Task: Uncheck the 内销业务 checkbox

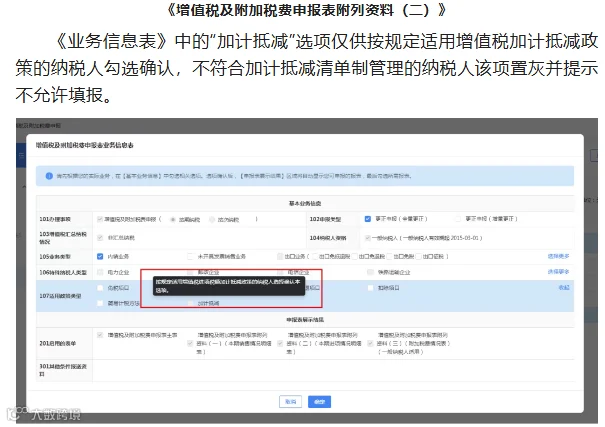Action: point(100,256)
